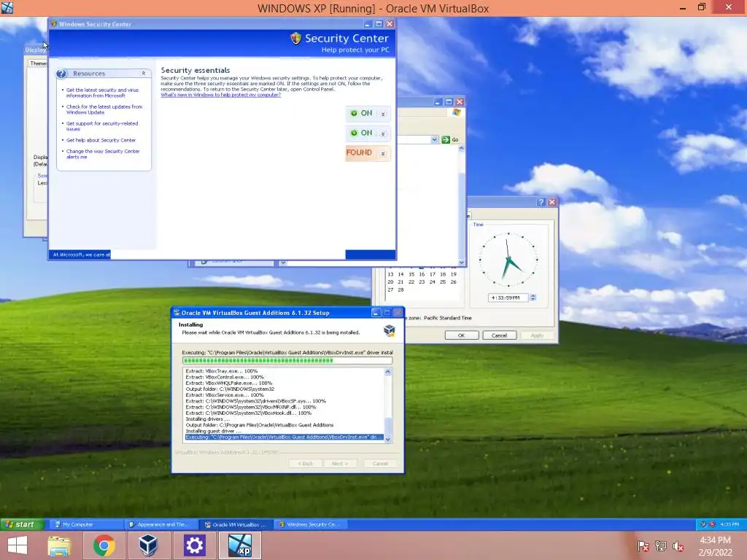Click the VirtualBox cube icon in Setup dialog
The width and height of the screenshot is (747, 560).
[x=390, y=330]
